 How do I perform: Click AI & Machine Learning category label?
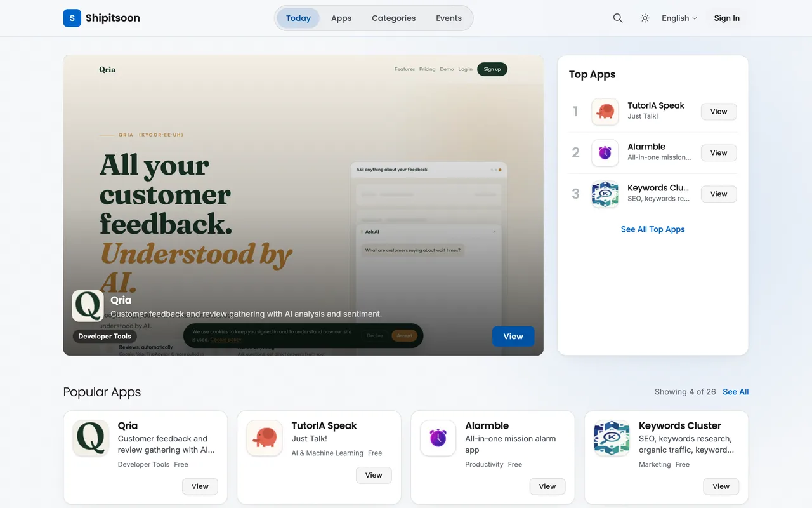(327, 453)
